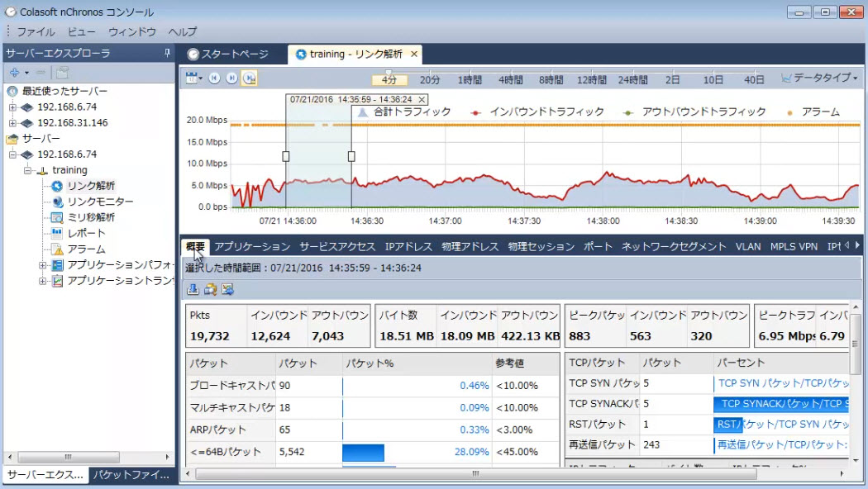Click the folder-with-magnifier icon in the summary toolbar
The height and width of the screenshot is (489, 868).
tap(210, 289)
